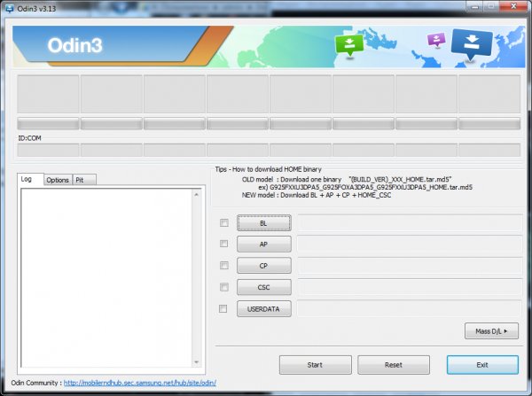Open the Odin Community samsung.net link
The image size is (532, 396).
coord(140,383)
